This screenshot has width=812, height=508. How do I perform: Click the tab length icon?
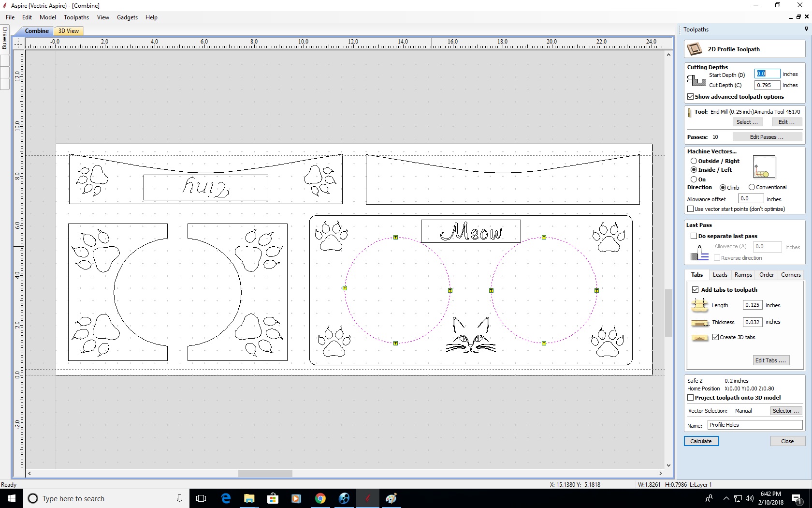click(x=699, y=305)
